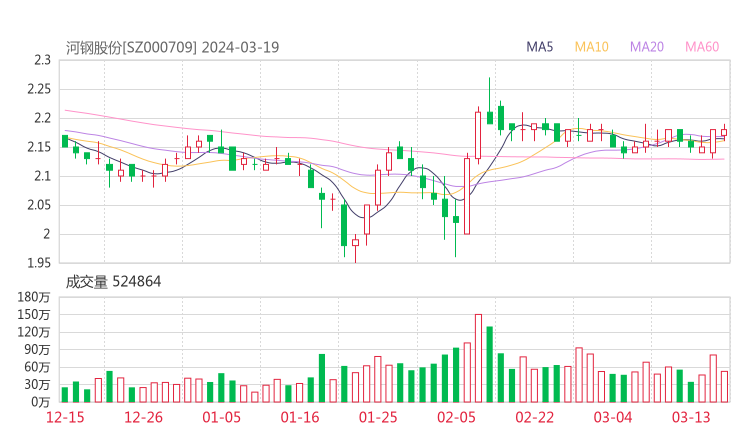Click the 2.3 price axis label

[42, 60]
